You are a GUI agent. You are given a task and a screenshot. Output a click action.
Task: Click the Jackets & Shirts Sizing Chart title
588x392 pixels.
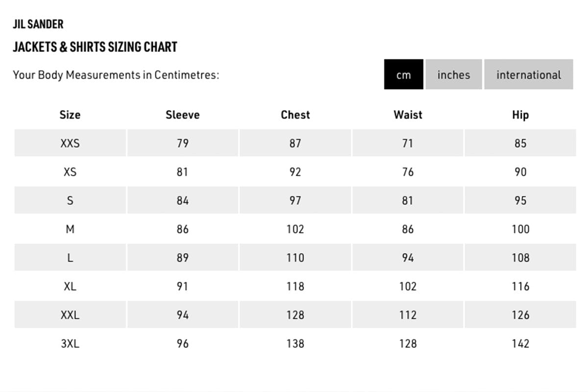click(x=95, y=47)
